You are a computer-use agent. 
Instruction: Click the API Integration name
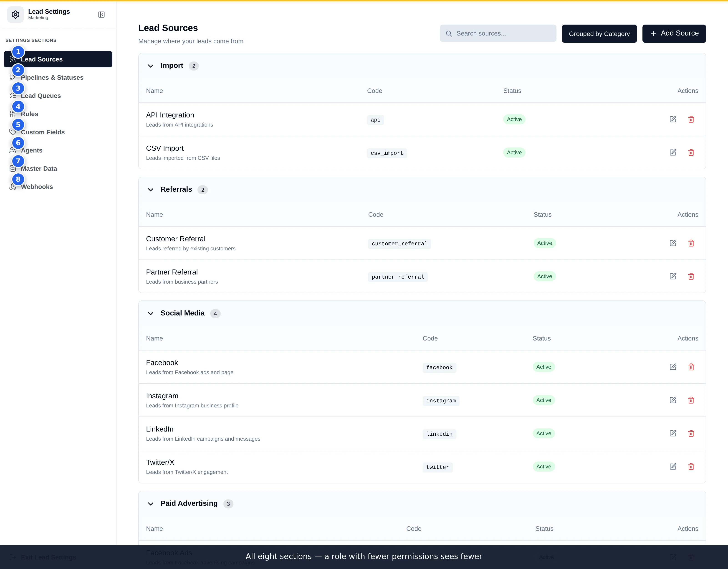[x=170, y=115]
